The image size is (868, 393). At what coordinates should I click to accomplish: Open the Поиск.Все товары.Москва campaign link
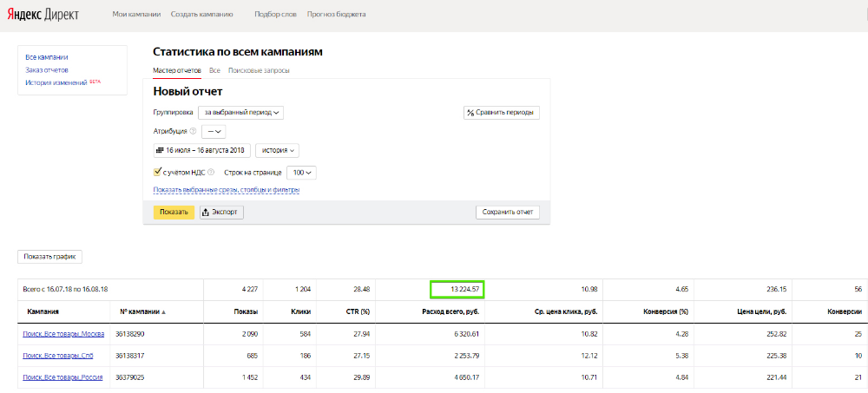click(63, 334)
